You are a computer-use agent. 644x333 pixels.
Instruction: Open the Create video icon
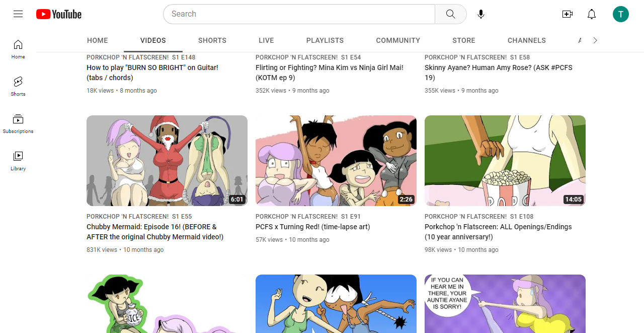(568, 14)
